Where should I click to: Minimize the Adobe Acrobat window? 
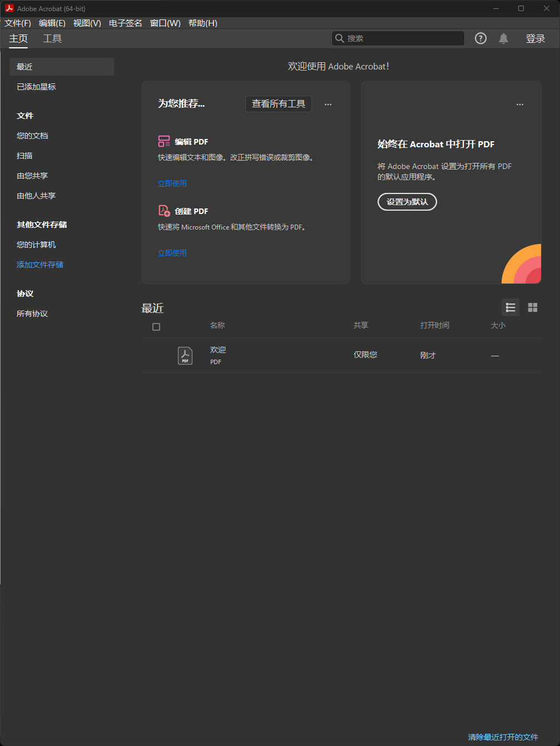pyautogui.click(x=496, y=8)
